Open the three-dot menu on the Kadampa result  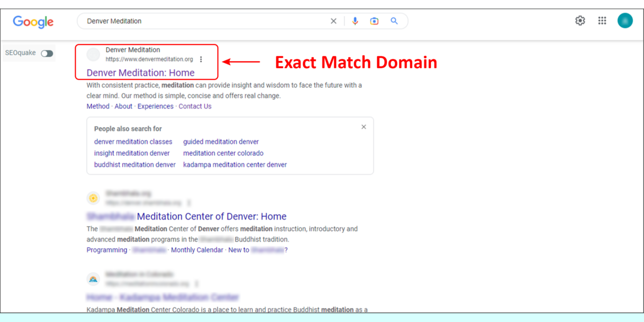pos(196,283)
